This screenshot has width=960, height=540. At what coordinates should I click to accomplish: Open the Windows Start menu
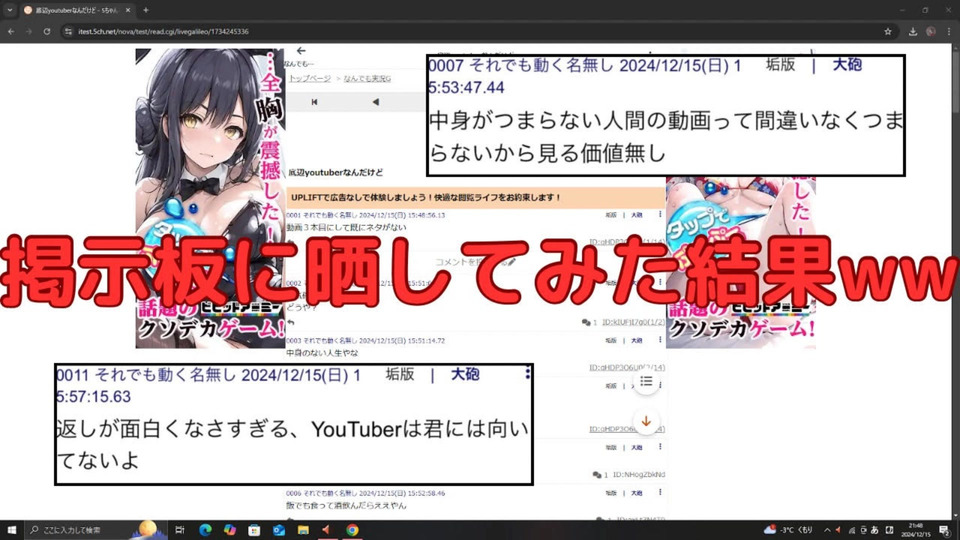pyautogui.click(x=11, y=530)
